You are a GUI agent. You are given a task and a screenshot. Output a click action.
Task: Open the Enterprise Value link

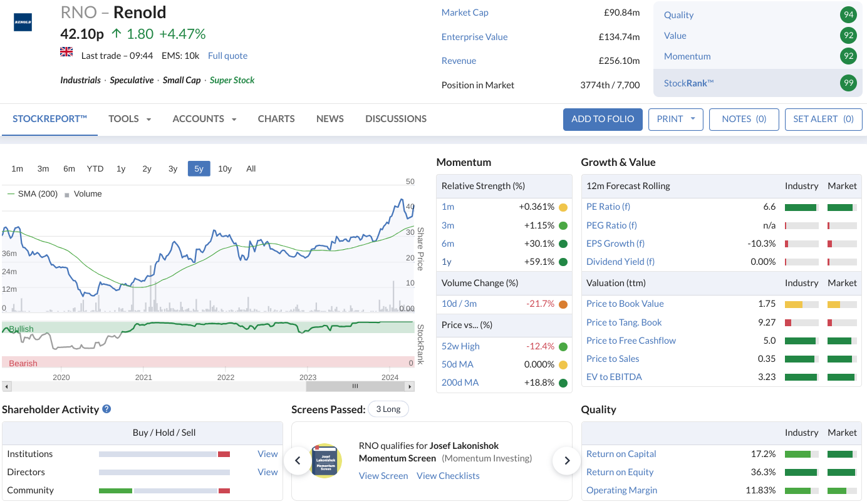474,37
